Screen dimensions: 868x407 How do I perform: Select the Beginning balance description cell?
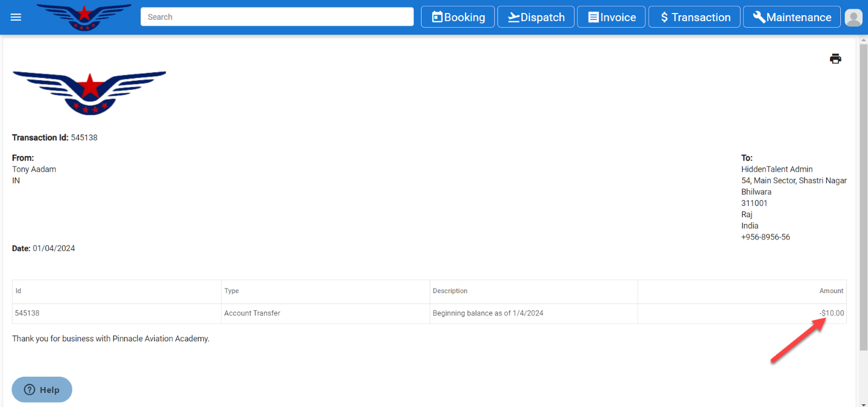488,313
